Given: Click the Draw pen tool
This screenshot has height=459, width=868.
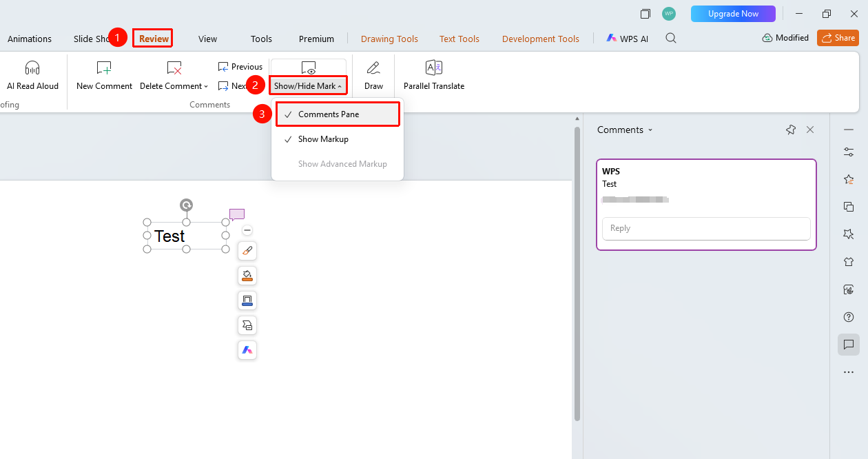Looking at the screenshot, I should point(373,76).
